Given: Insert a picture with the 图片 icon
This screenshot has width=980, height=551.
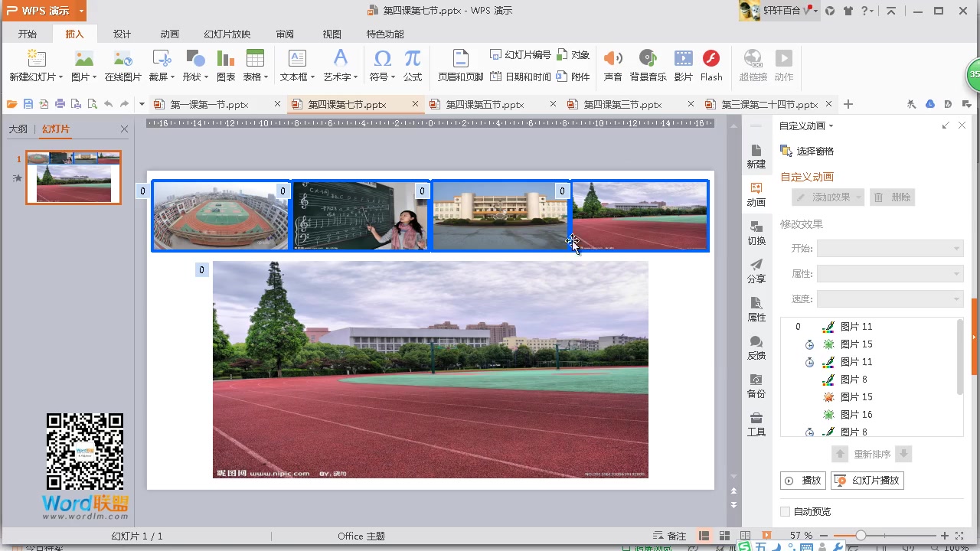Looking at the screenshot, I should pyautogui.click(x=83, y=59).
